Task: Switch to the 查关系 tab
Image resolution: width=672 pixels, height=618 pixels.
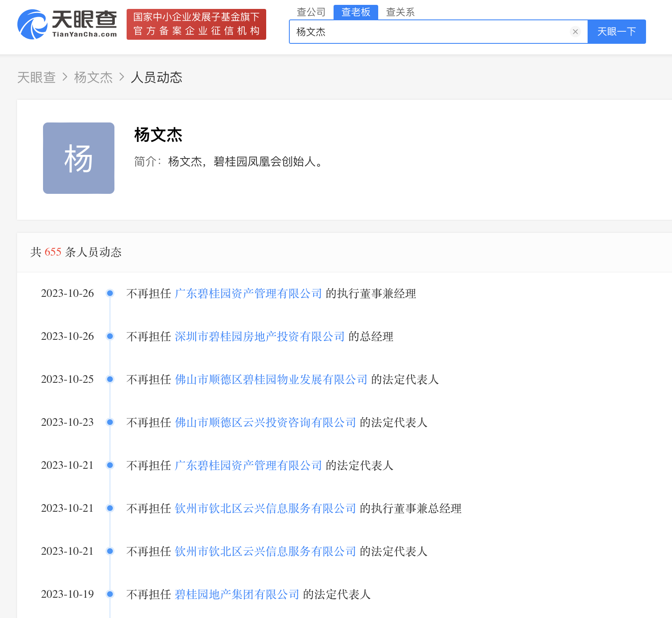Action: (x=400, y=12)
